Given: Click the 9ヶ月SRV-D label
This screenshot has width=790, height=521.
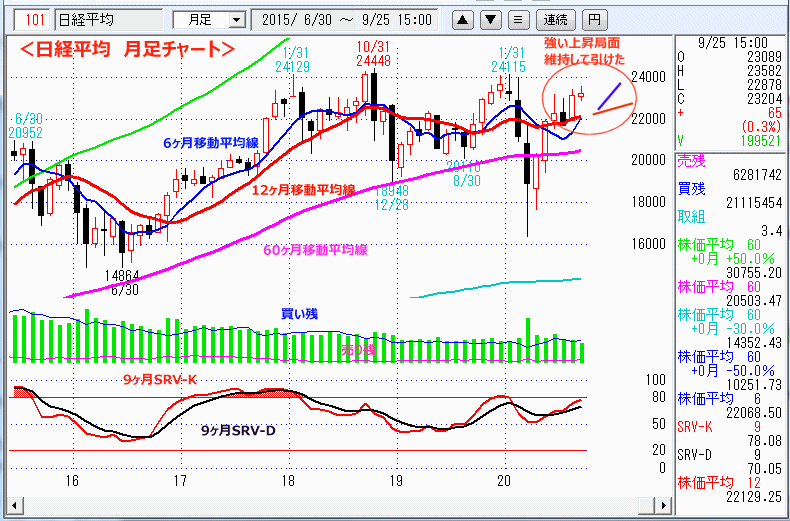Looking at the screenshot, I should pos(238,431).
